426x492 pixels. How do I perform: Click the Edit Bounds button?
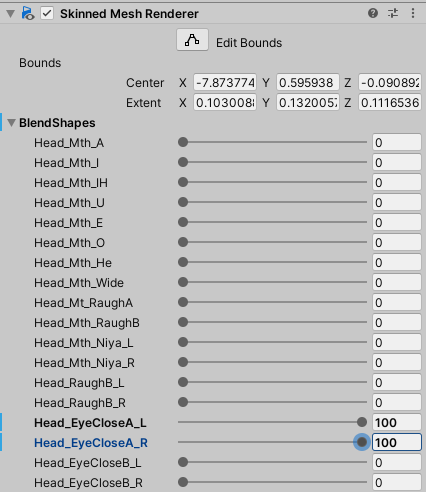(192, 40)
